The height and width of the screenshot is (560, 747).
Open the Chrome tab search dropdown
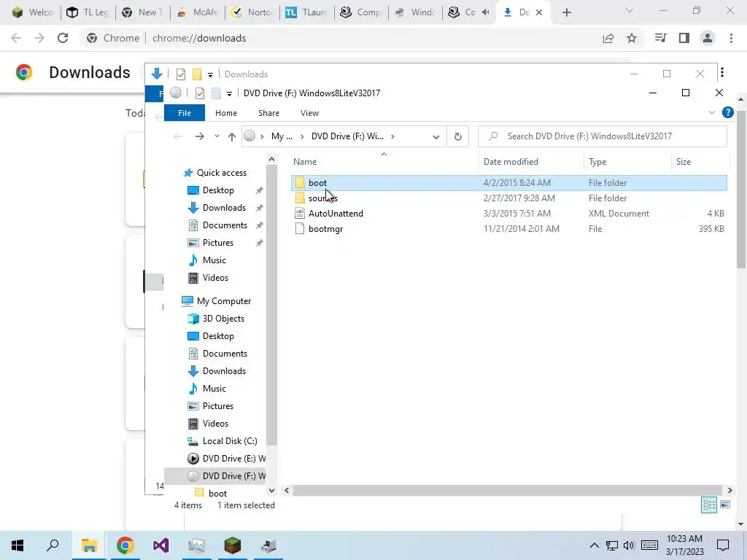point(630,10)
